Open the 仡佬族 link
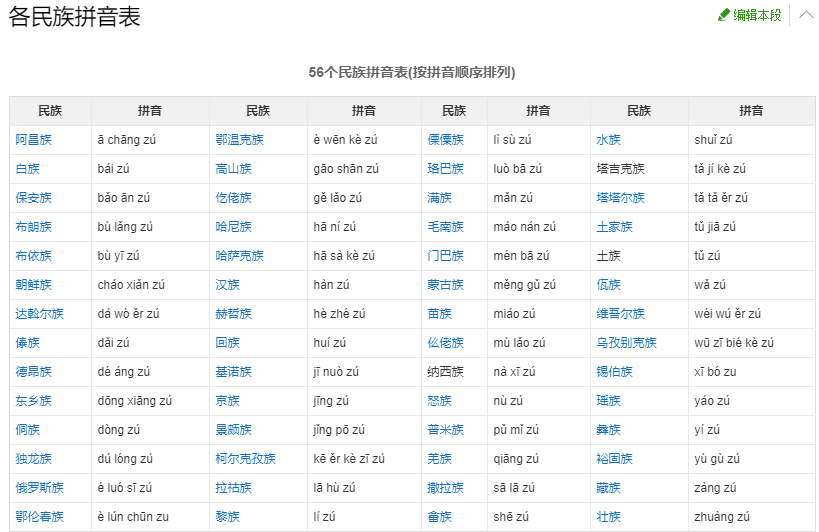 point(233,198)
